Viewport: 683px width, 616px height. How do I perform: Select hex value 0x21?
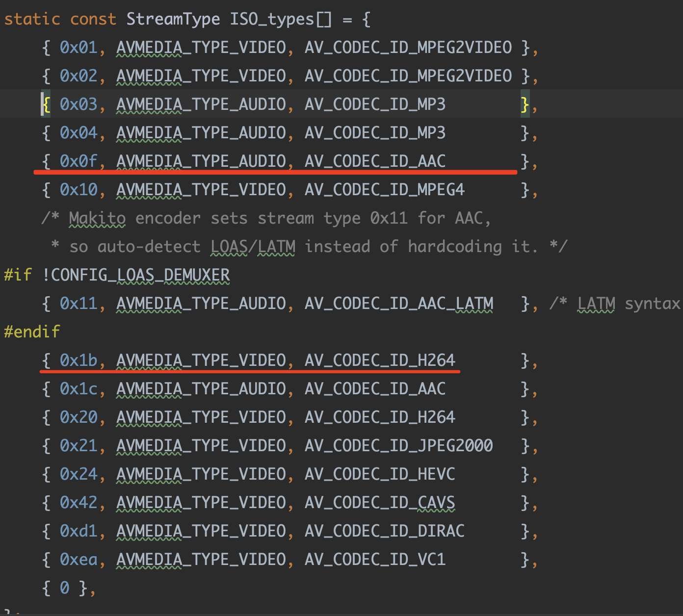point(79,446)
